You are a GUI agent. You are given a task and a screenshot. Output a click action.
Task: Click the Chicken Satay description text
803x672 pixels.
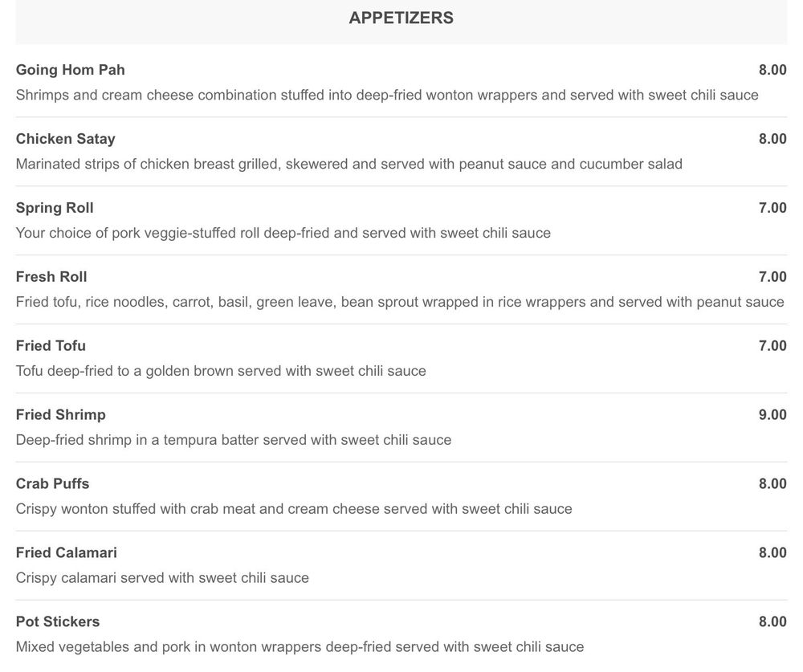coord(349,165)
